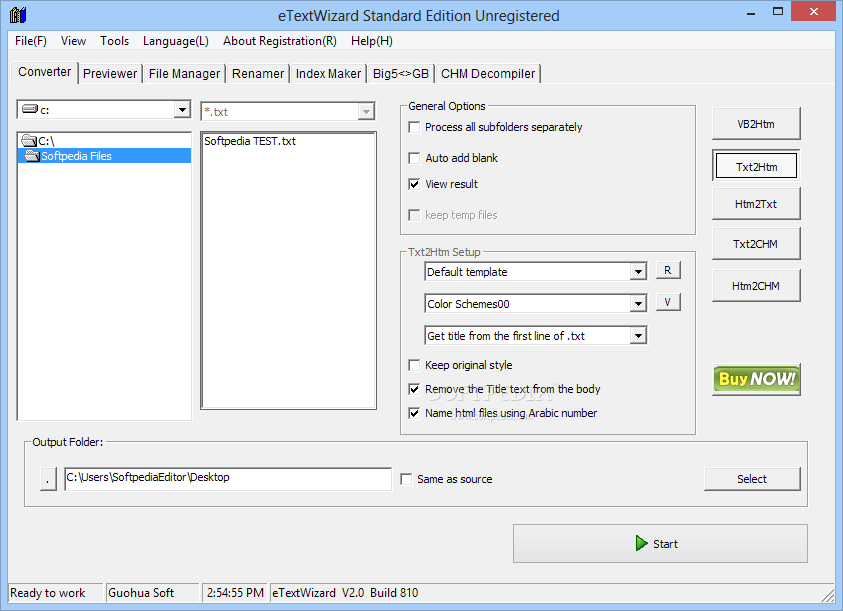The width and height of the screenshot is (843, 611).
Task: Close the eTextWizard window
Action: [813, 12]
